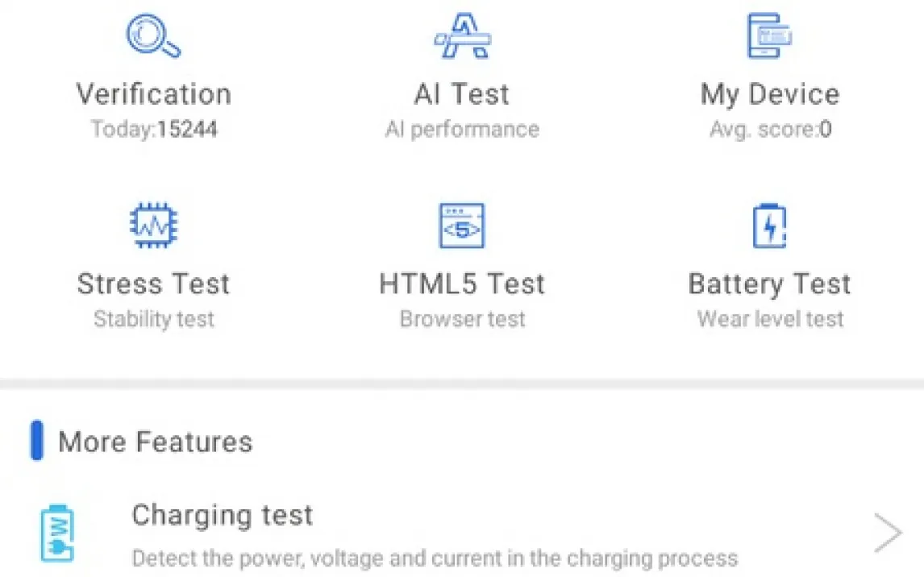Tap the Battery Test icon
Image resolution: width=924 pixels, height=577 pixels.
coord(769,225)
